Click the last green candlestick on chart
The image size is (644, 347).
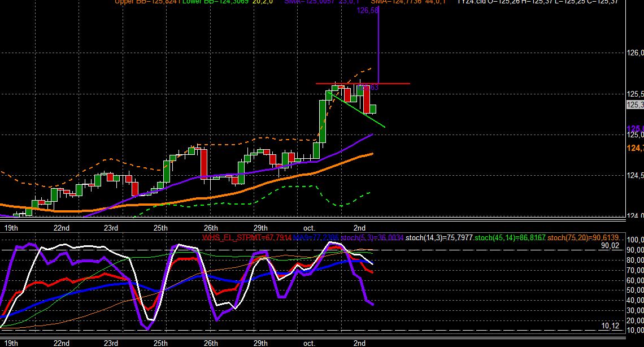[373, 109]
